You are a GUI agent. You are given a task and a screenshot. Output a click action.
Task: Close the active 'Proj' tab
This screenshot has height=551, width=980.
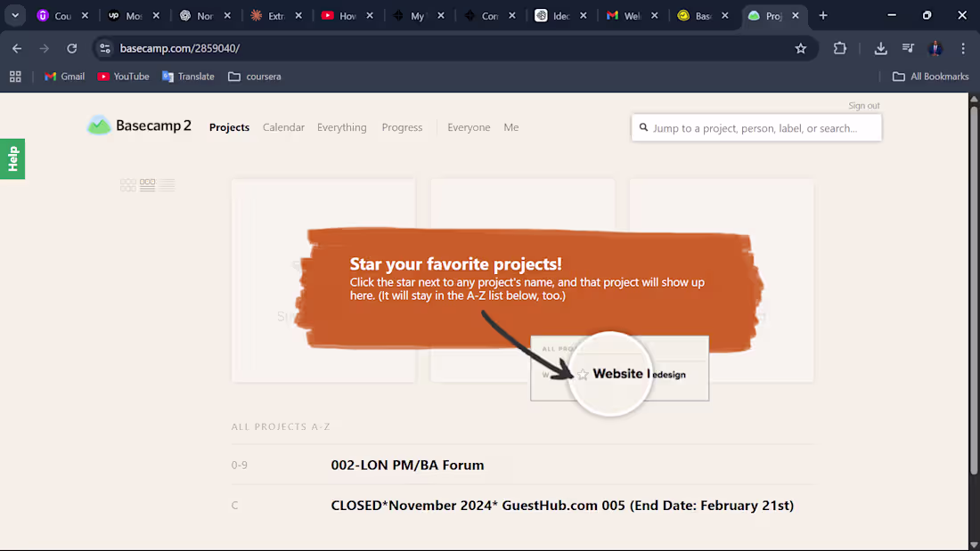tap(796, 16)
